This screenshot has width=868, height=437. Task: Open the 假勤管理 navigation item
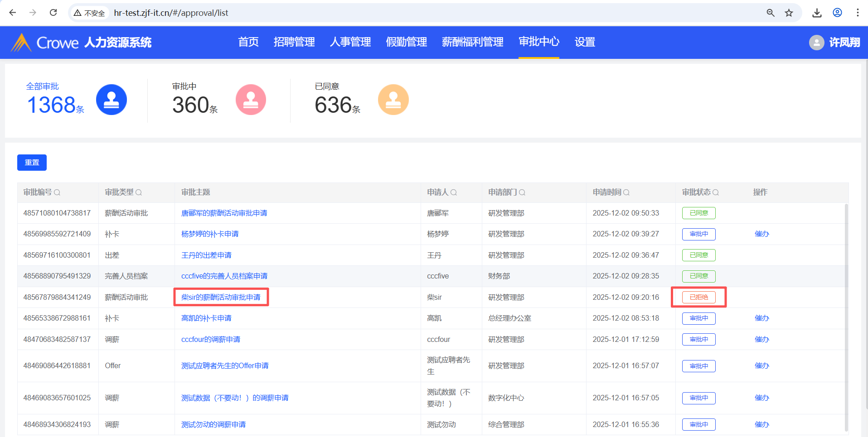(406, 42)
